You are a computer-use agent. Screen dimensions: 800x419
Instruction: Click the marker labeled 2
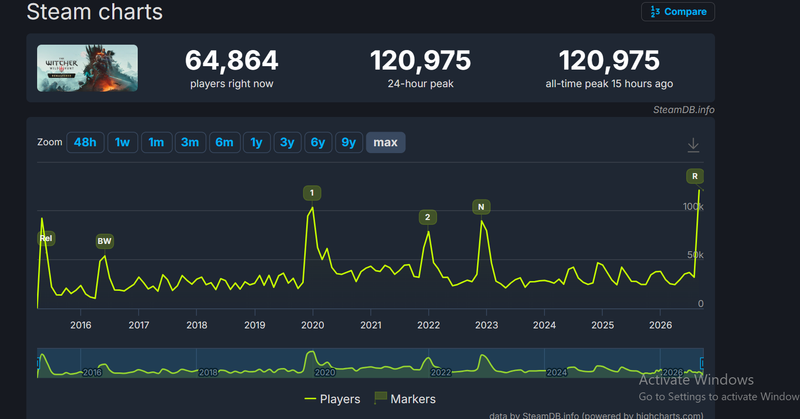click(x=428, y=217)
